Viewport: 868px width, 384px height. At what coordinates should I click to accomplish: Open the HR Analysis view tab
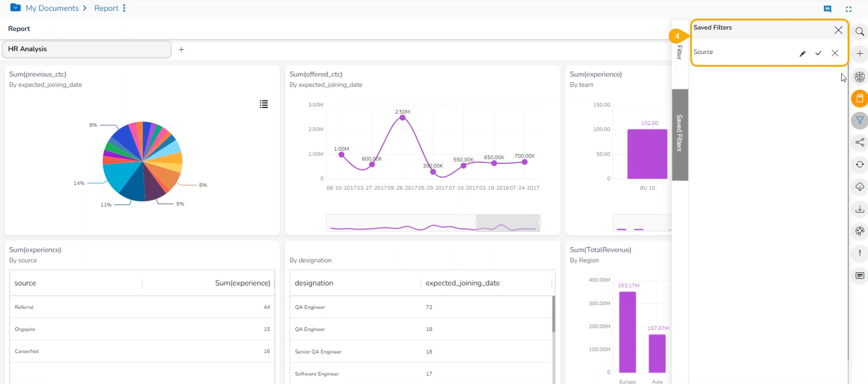coord(86,49)
